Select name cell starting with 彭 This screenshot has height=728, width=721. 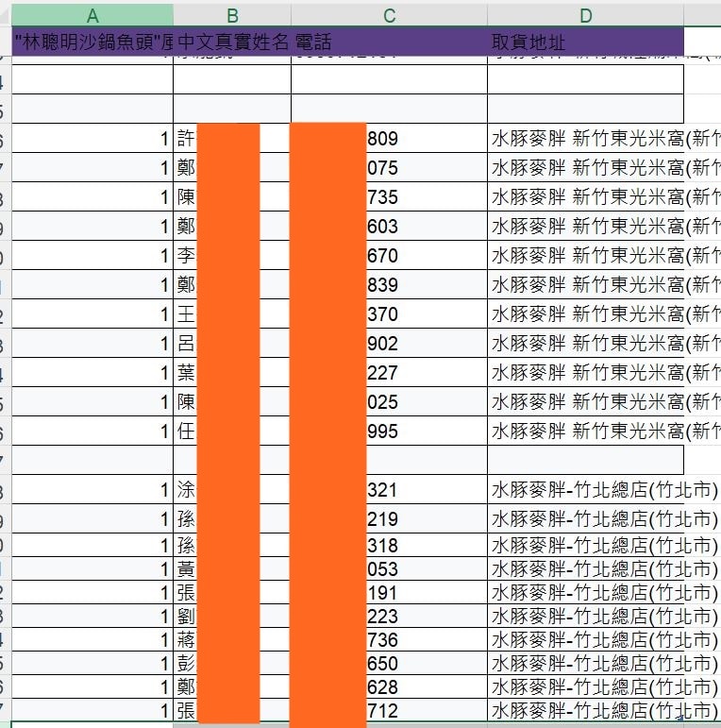(x=232, y=663)
